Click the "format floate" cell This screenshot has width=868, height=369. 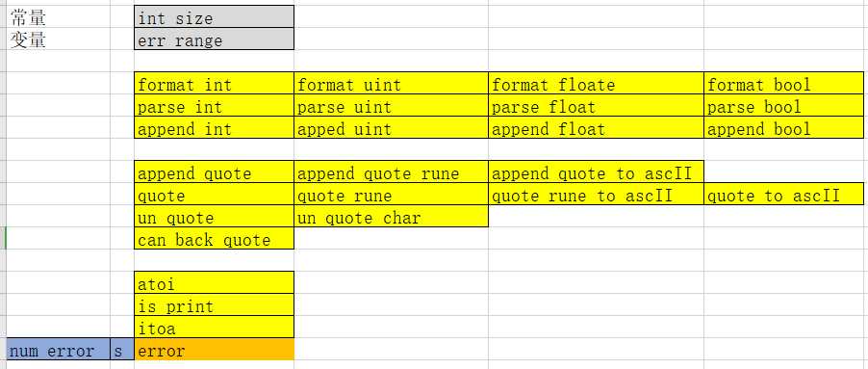[596, 83]
